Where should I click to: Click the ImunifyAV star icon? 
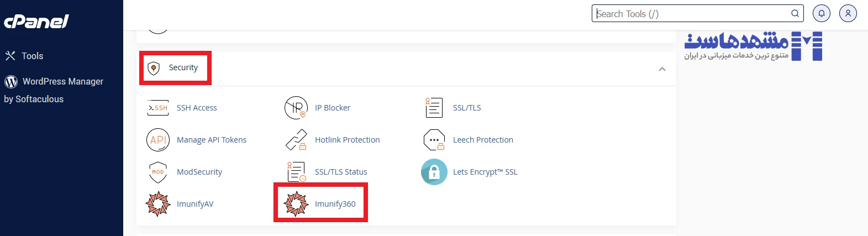point(158,204)
